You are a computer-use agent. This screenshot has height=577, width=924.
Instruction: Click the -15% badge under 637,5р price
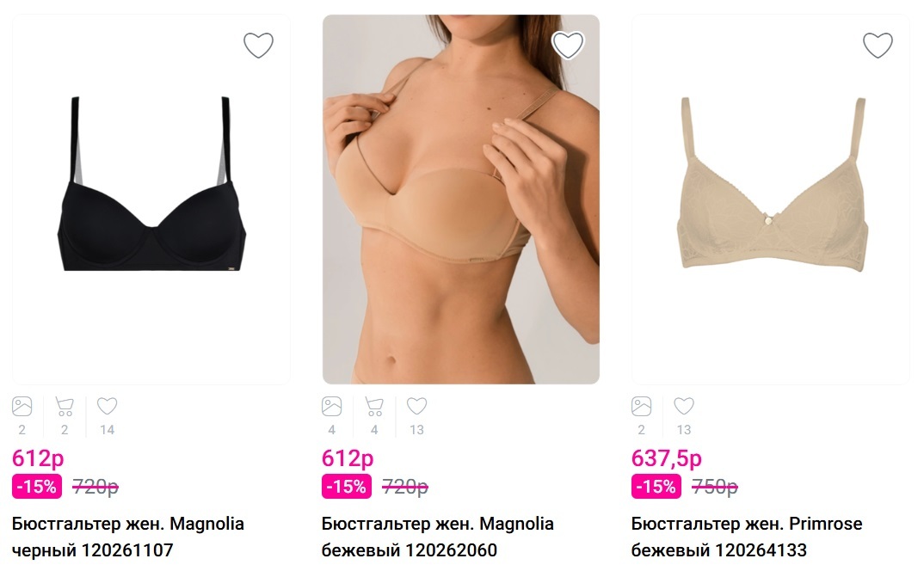click(x=656, y=487)
